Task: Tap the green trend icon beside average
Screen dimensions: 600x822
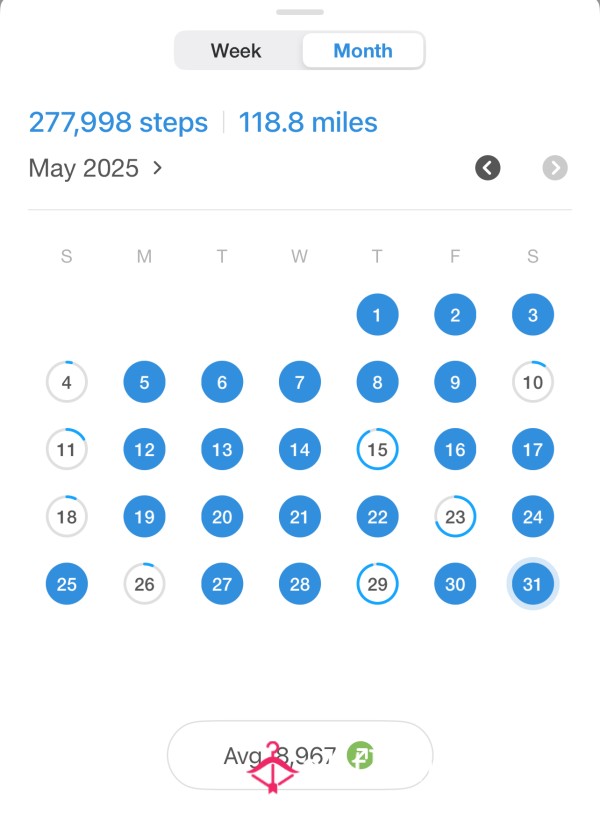Action: (x=360, y=756)
